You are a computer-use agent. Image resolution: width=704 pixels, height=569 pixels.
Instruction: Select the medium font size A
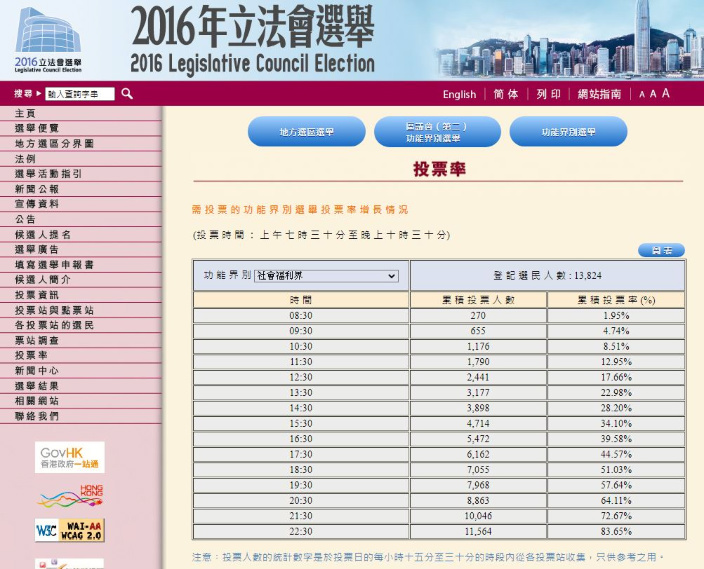tap(653, 94)
